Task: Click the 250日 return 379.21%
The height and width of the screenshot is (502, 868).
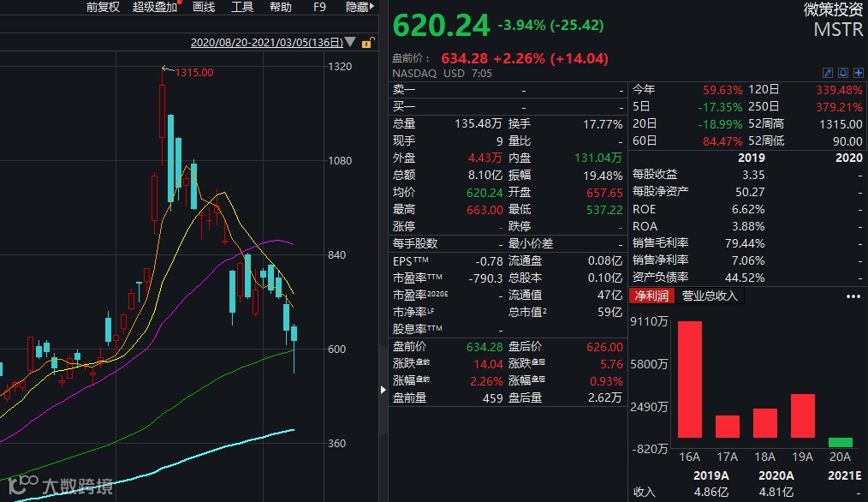Action: (x=839, y=107)
